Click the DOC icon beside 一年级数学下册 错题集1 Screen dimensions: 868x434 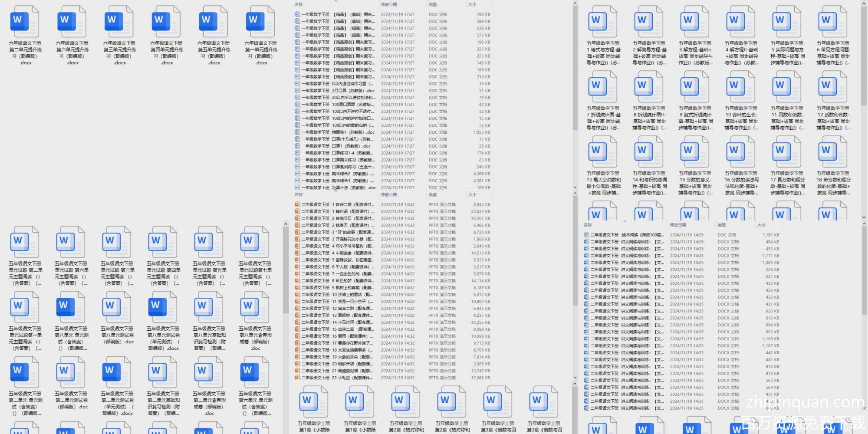click(x=297, y=132)
